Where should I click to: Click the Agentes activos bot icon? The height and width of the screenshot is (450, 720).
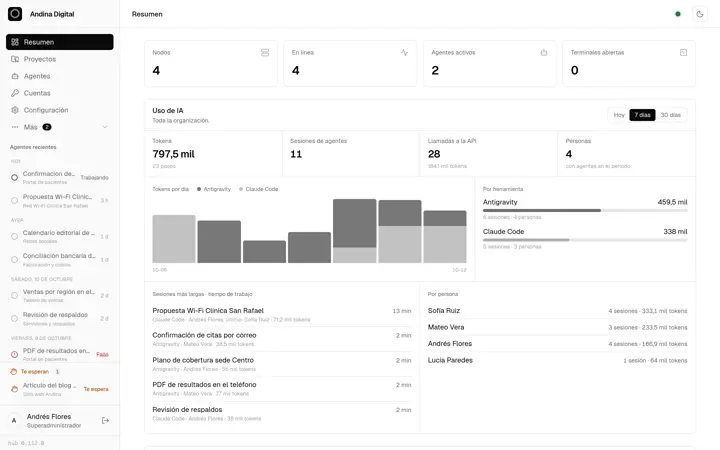[544, 52]
